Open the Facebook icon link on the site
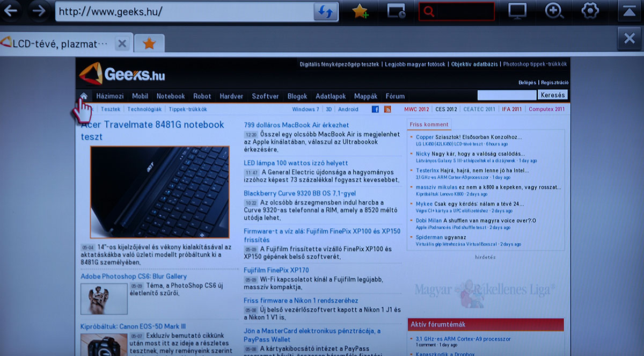Viewport: 644px width, 356px height. click(x=375, y=110)
